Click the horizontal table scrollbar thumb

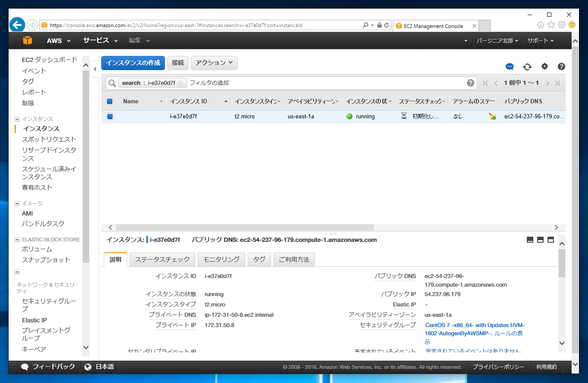click(245, 227)
